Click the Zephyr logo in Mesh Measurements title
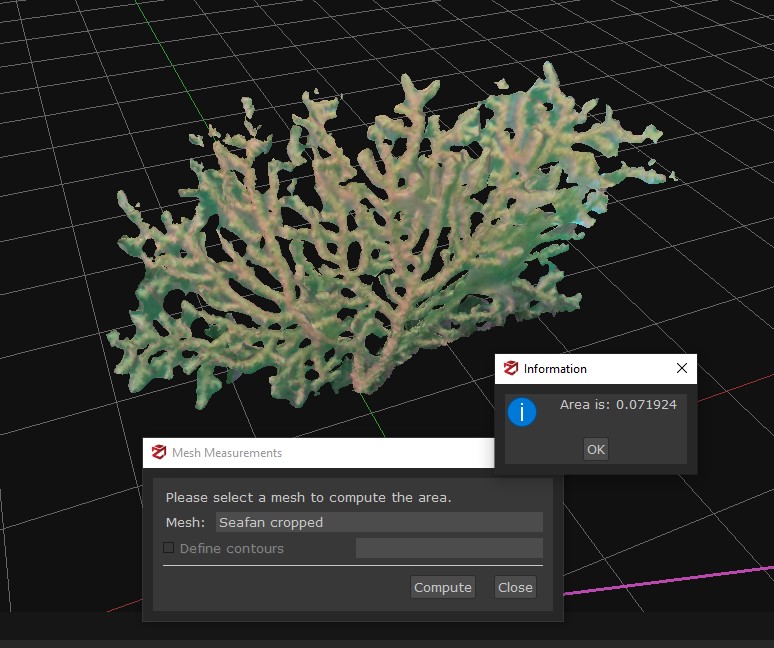 [x=158, y=452]
